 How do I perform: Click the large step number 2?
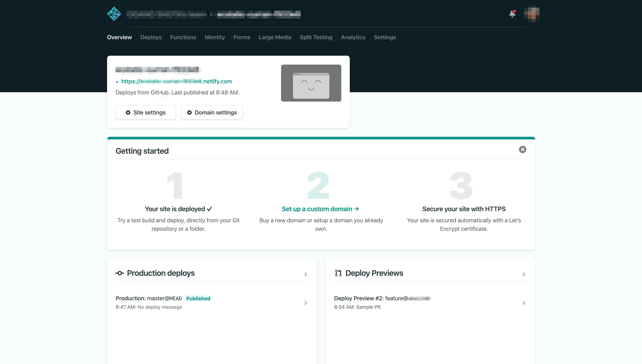tap(318, 185)
